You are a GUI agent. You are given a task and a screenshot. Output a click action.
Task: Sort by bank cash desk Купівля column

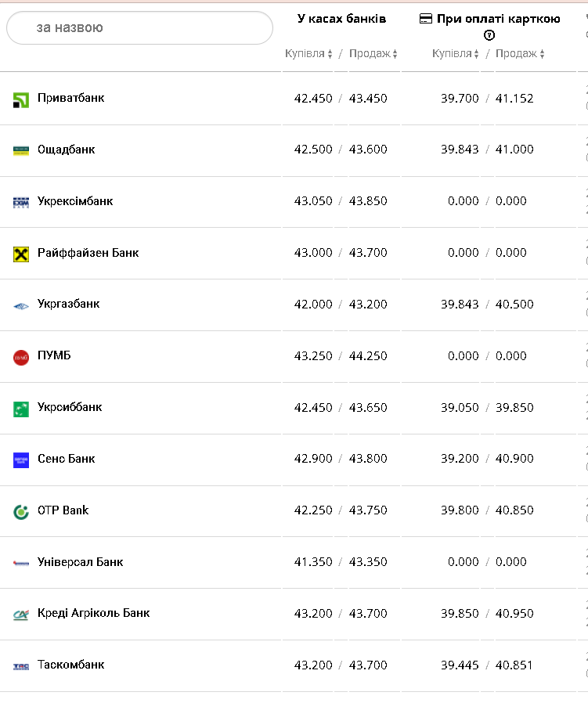coord(308,54)
